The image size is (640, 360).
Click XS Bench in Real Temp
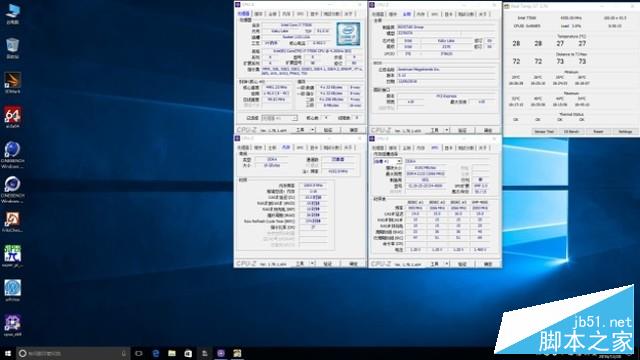571,131
